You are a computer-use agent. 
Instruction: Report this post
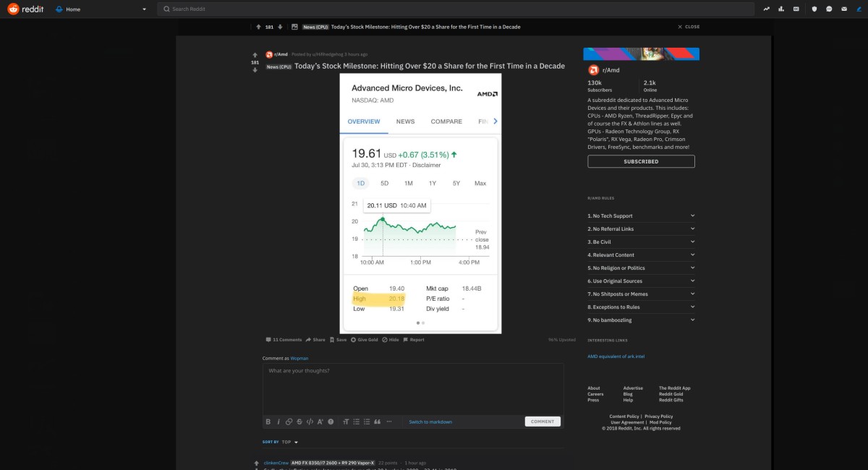click(414, 340)
